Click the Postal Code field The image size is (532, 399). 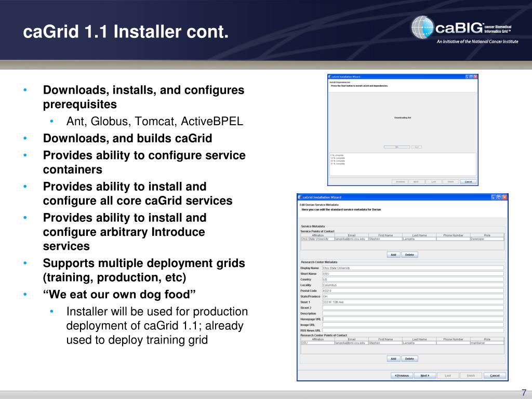tap(413, 291)
